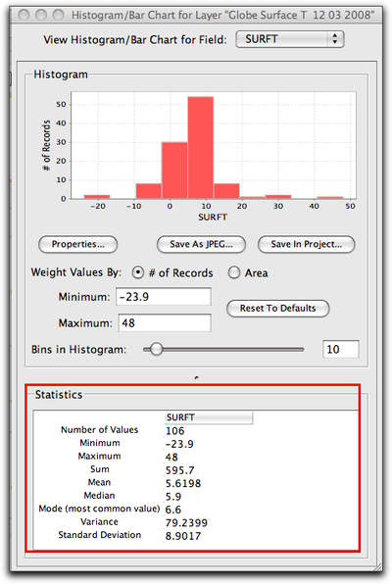Click the Variance value 79.2399
This screenshot has height=584, width=392.
pyautogui.click(x=186, y=523)
